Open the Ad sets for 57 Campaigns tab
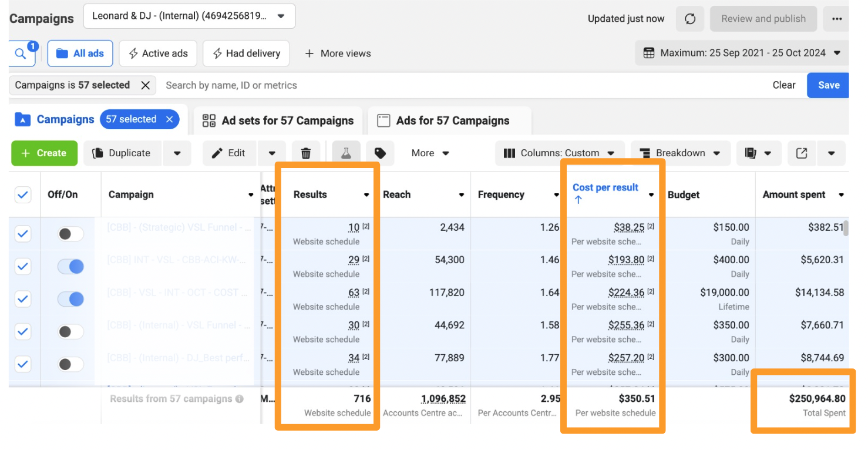868x450 pixels. [x=278, y=120]
